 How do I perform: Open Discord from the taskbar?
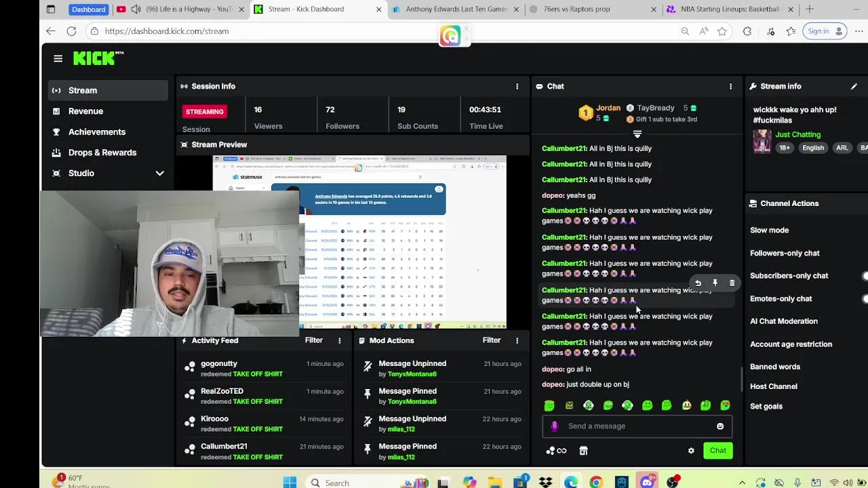(647, 483)
